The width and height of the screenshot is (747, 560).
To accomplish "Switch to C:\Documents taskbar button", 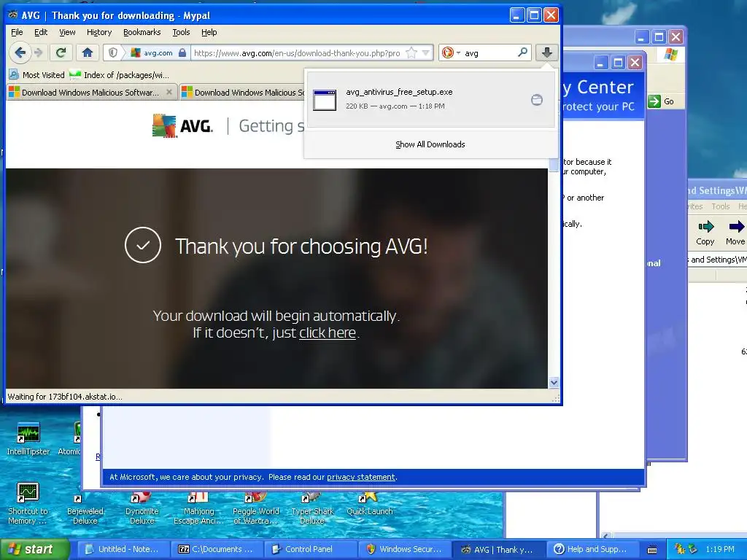I will click(217, 549).
